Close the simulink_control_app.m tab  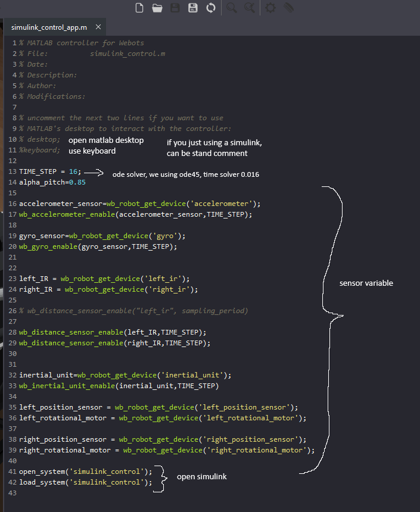[x=98, y=27]
